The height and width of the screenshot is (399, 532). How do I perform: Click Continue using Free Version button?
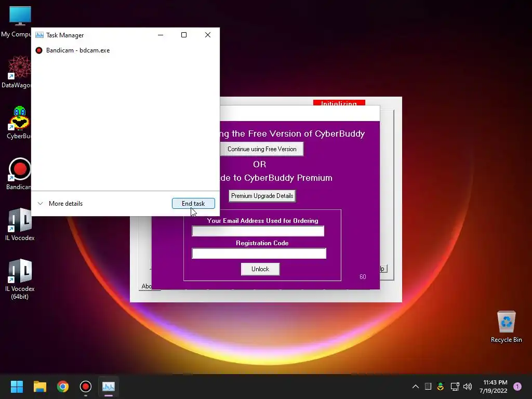pyautogui.click(x=262, y=149)
